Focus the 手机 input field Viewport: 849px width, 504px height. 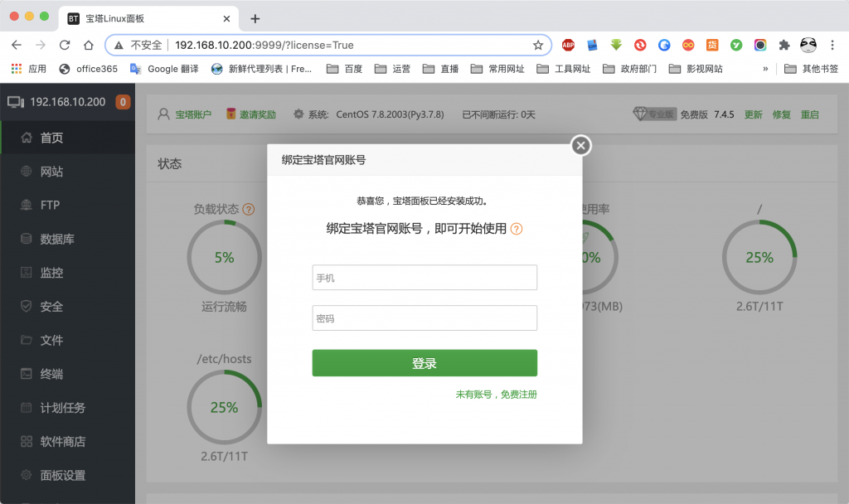coord(424,277)
